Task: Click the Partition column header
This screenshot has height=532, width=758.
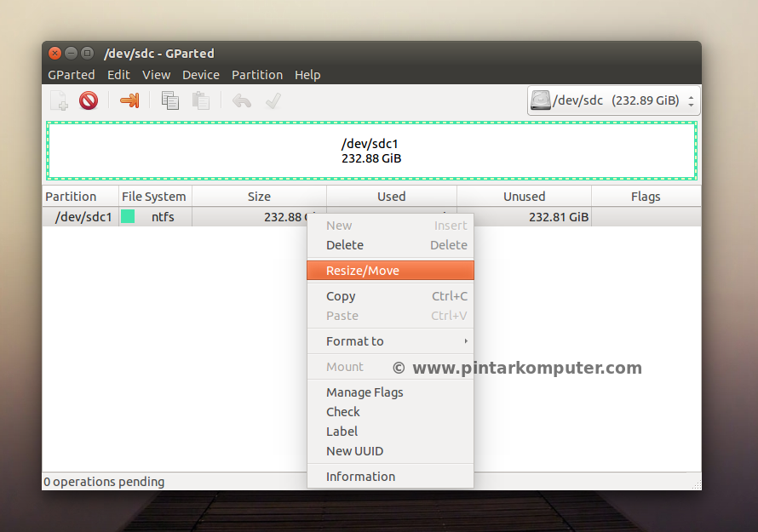Action: point(80,196)
